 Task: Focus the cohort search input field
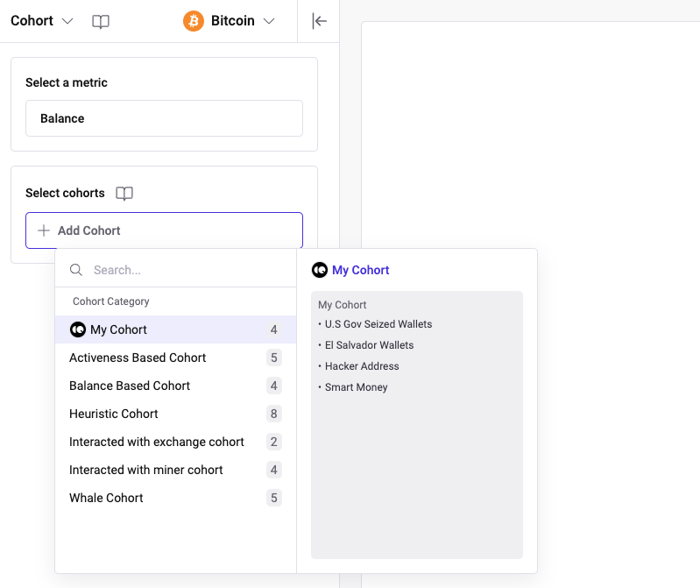pyautogui.click(x=184, y=270)
